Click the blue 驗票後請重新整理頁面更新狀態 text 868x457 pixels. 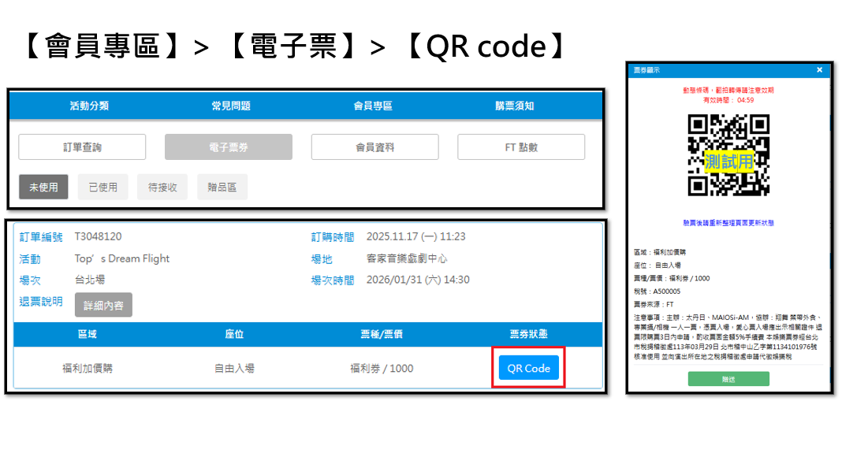pyautogui.click(x=728, y=223)
